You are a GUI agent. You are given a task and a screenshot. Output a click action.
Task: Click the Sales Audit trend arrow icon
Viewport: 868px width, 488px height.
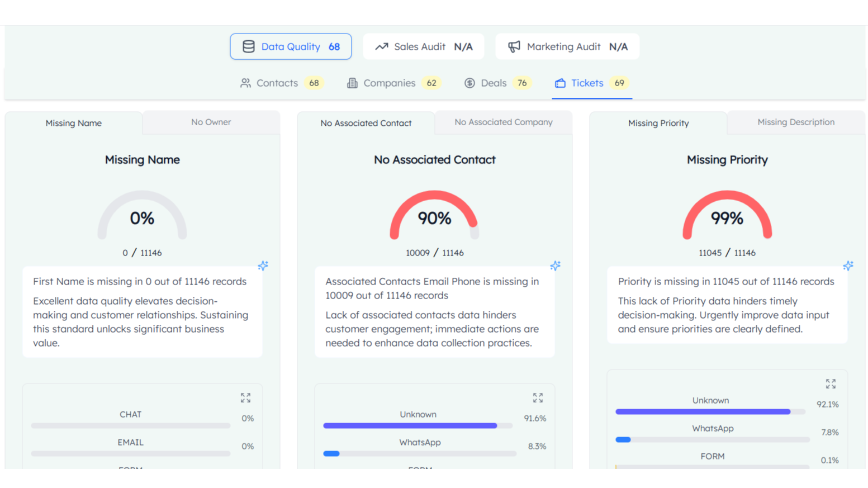[382, 46]
